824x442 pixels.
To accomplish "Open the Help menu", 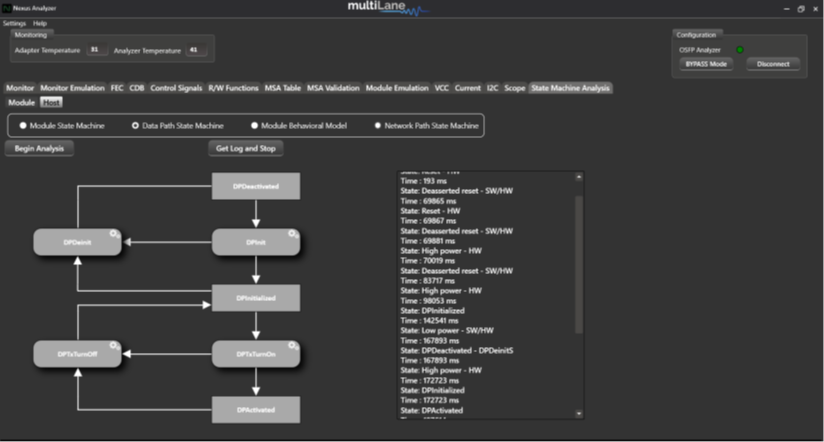I will (40, 22).
